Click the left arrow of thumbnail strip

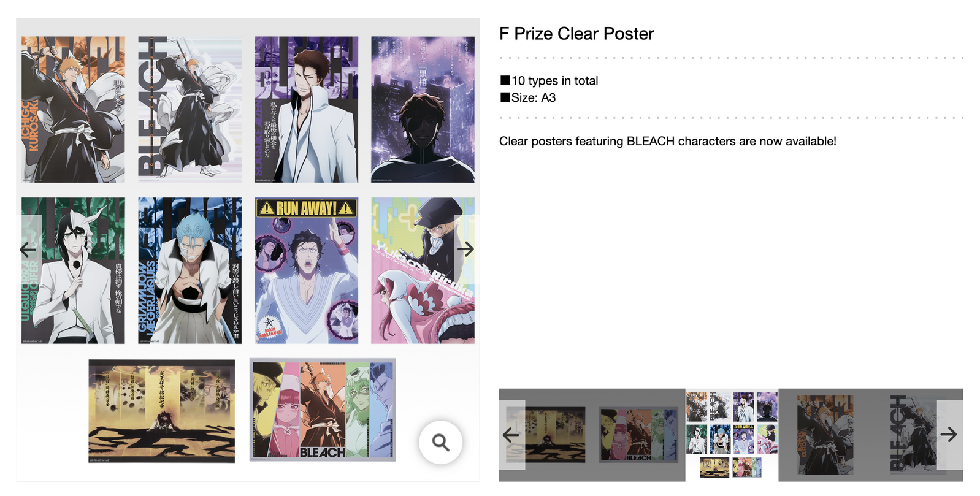coord(511,435)
